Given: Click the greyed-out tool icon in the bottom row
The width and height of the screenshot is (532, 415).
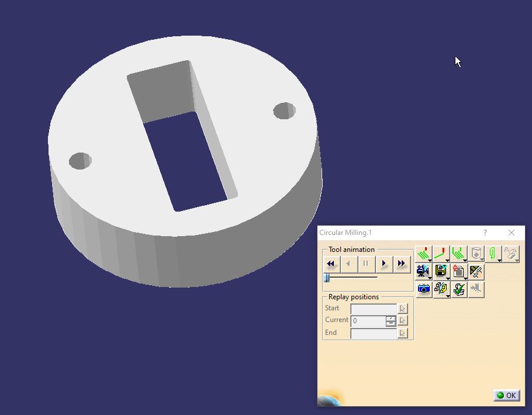Looking at the screenshot, I should pos(476,289).
